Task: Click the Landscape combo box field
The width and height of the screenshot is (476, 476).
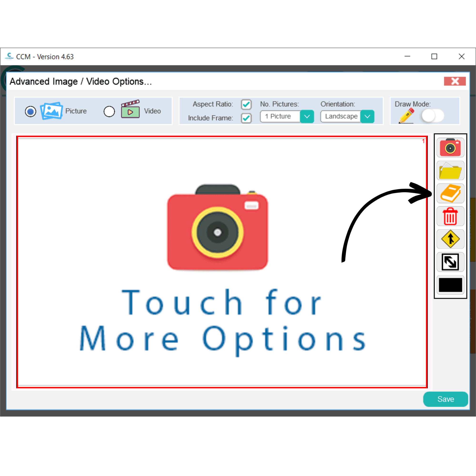Action: pyautogui.click(x=341, y=117)
